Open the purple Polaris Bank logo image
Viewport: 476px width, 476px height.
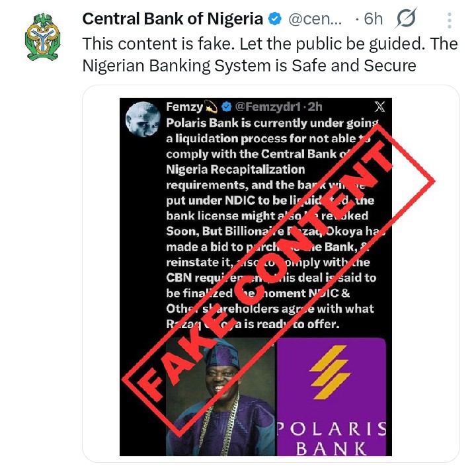(331, 396)
